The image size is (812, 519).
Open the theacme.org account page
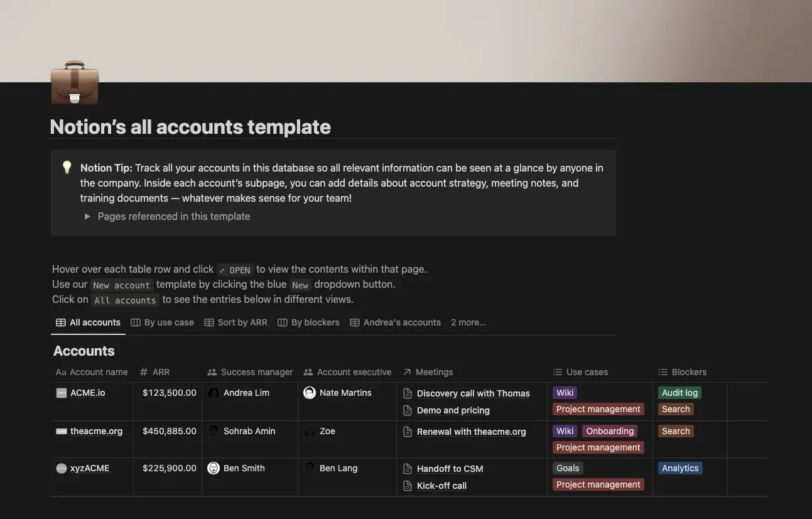point(96,431)
